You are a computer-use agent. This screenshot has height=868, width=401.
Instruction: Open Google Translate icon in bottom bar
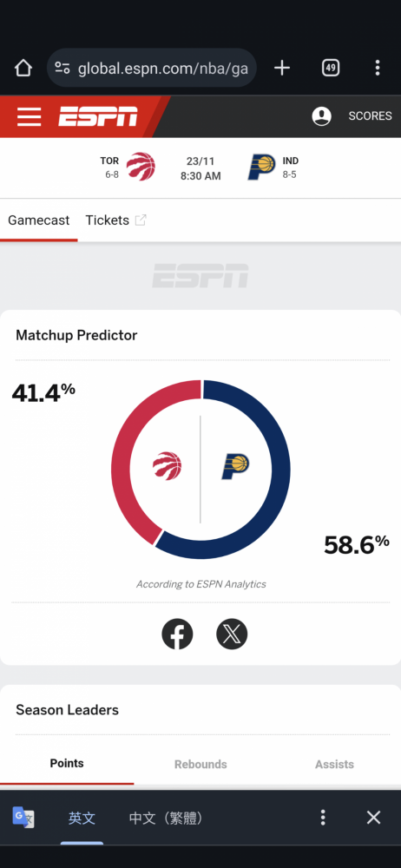23,817
